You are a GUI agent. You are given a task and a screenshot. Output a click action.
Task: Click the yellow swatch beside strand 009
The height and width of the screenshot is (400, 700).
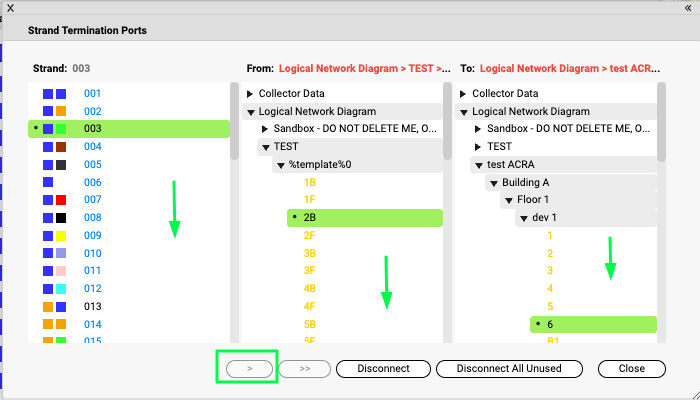click(x=61, y=236)
